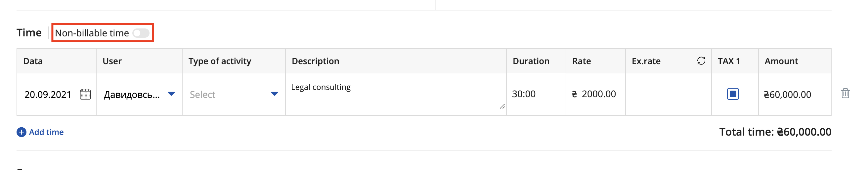The width and height of the screenshot is (868, 170).
Task: Open the calendar date picker icon
Action: coord(85,94)
